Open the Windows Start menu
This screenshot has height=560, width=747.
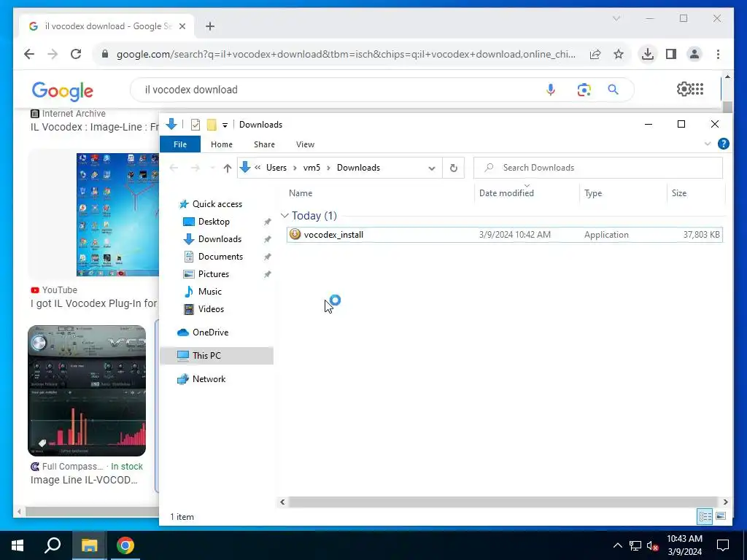(x=18, y=545)
